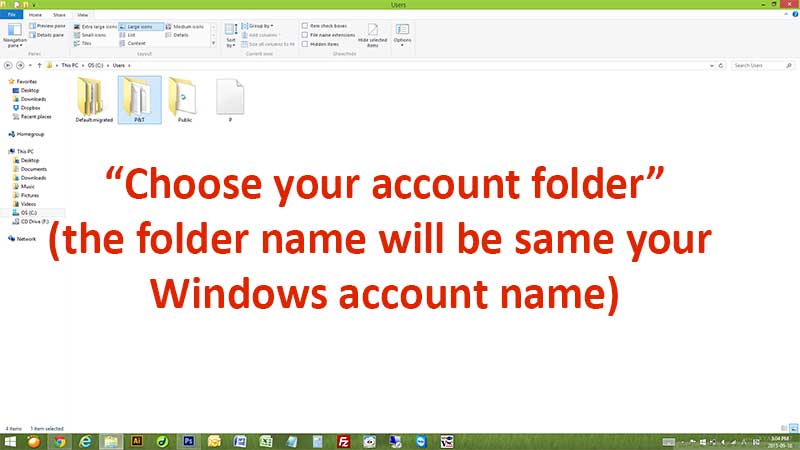Select Pictures under This PC
This screenshot has height=450, width=800.
26,195
